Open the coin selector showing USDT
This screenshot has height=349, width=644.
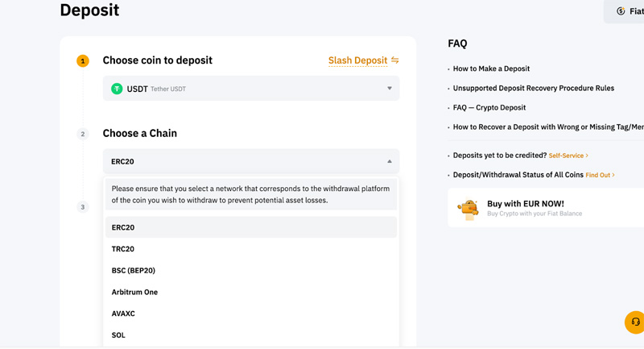click(x=251, y=89)
